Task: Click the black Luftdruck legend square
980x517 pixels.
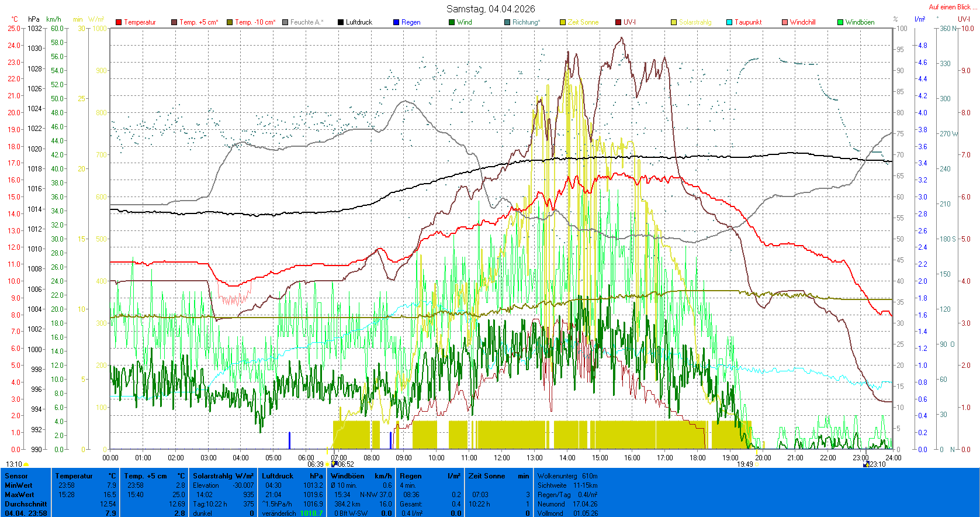Action: pos(341,22)
